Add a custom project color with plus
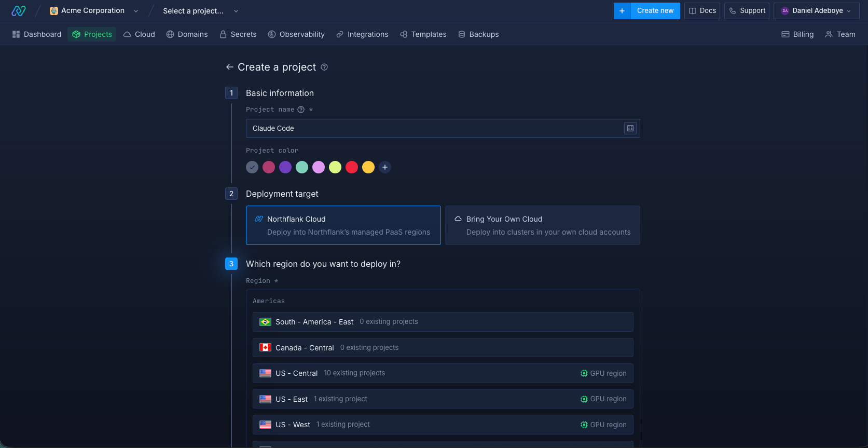The width and height of the screenshot is (868, 448). tap(385, 167)
